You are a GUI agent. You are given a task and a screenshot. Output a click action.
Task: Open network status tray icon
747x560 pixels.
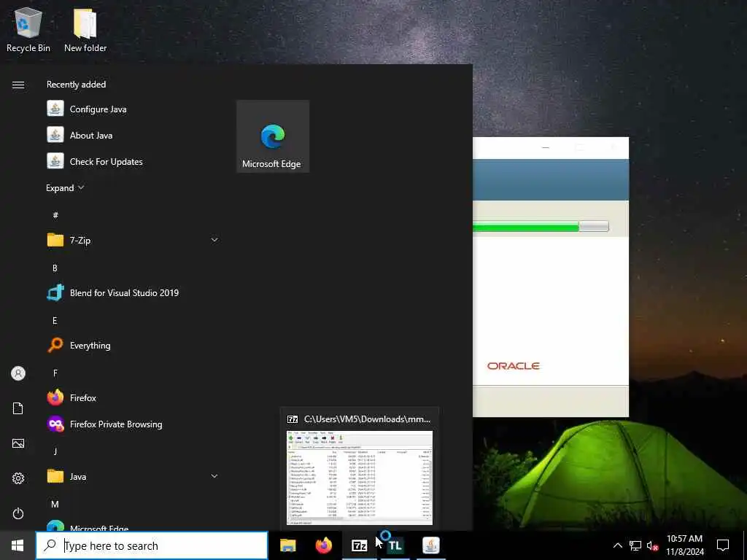[x=635, y=545]
